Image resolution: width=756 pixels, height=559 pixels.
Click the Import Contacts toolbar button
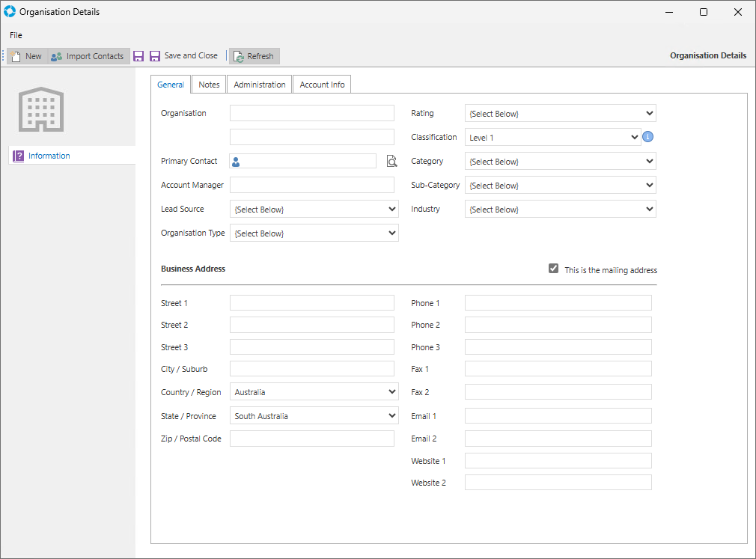pos(87,56)
